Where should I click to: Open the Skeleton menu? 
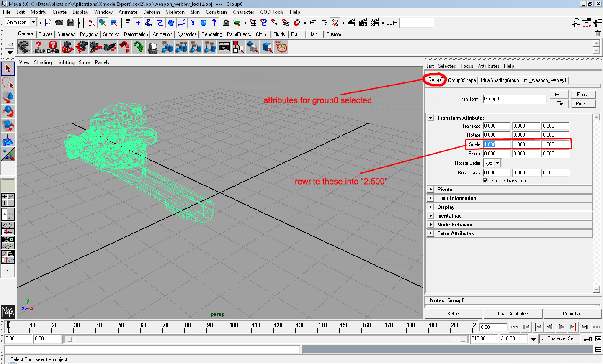pyautogui.click(x=175, y=12)
